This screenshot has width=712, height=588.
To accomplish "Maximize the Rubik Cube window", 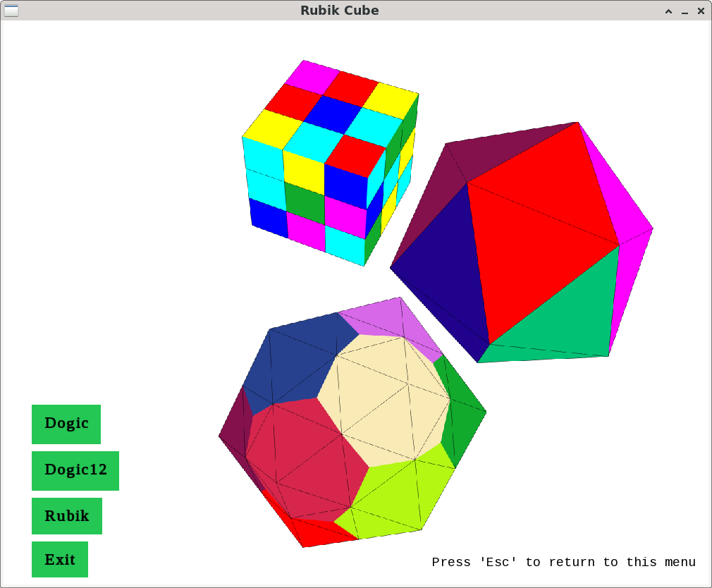I will [668, 11].
